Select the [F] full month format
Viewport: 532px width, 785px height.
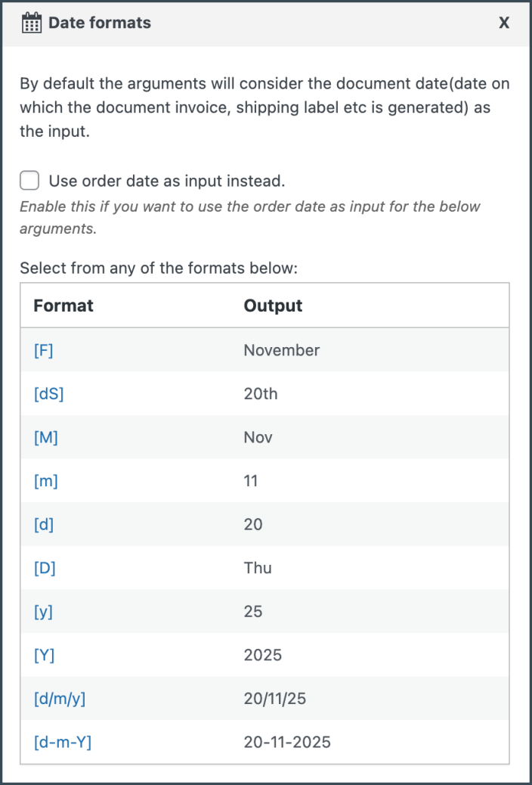44,350
